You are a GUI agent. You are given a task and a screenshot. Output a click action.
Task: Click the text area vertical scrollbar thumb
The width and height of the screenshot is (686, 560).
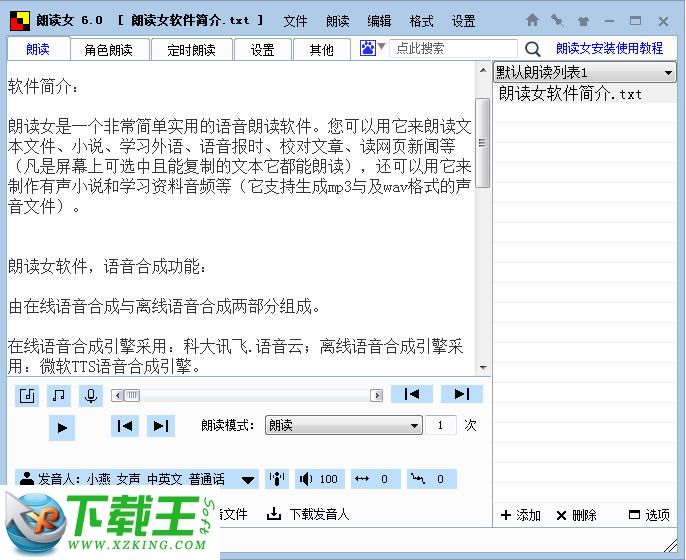[x=482, y=143]
